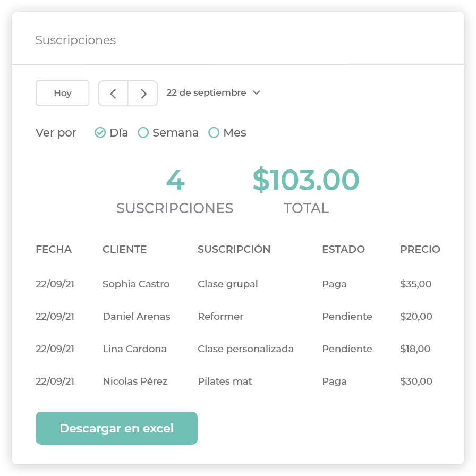Go to previous day with left arrow
This screenshot has width=476, height=476.
click(113, 93)
